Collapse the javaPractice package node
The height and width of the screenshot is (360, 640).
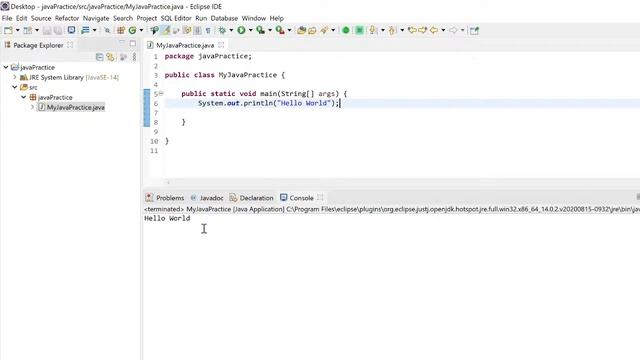(x=23, y=97)
